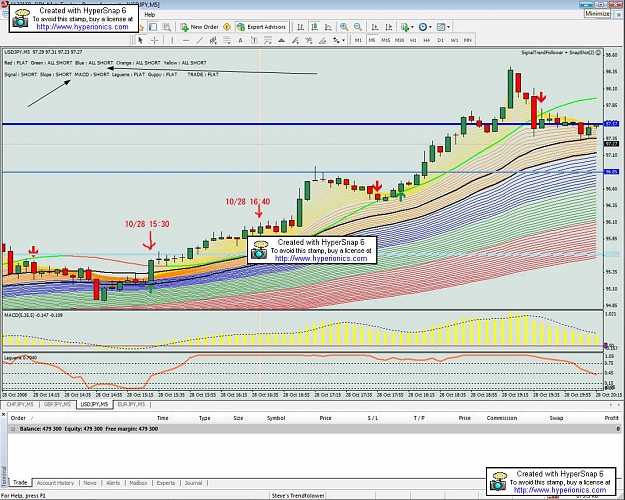Viewport: 625px width, 500px height.
Task: Switch to the EURJPY,M5 chart tab
Action: click(132, 404)
